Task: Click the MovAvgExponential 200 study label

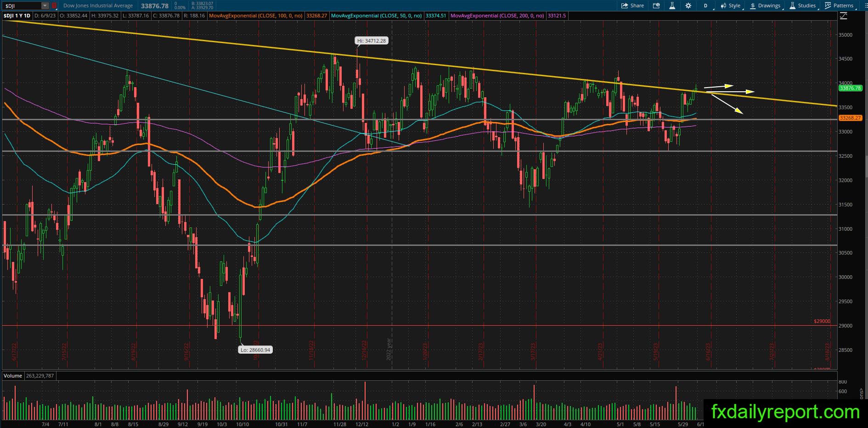Action: point(497,16)
